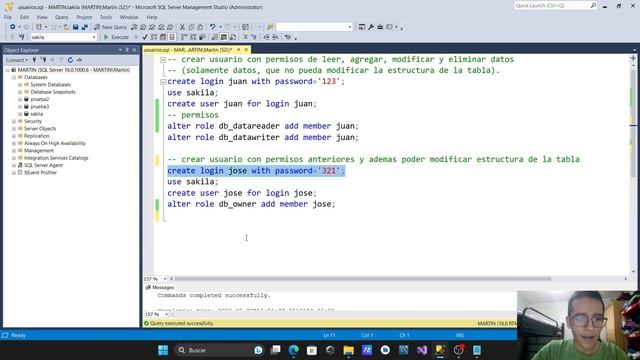Open the Windows Start menu
This screenshot has width=640, height=360.
pos(163,350)
